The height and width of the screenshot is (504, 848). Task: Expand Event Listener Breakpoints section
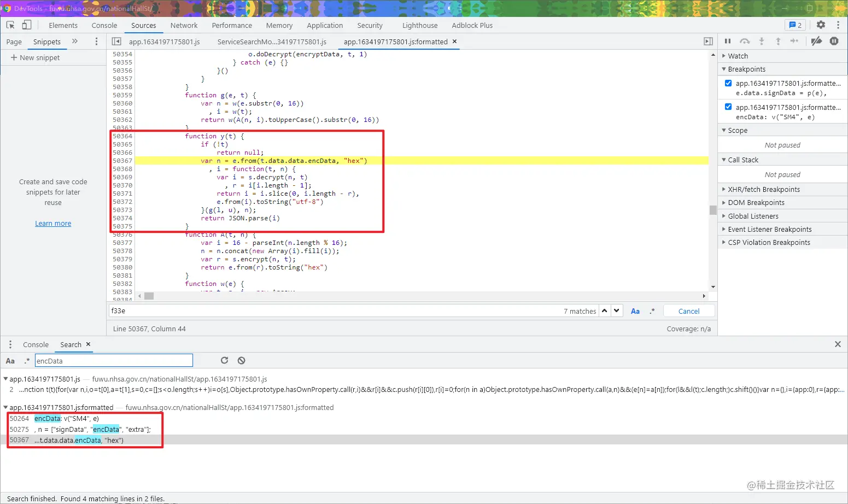coord(782,229)
